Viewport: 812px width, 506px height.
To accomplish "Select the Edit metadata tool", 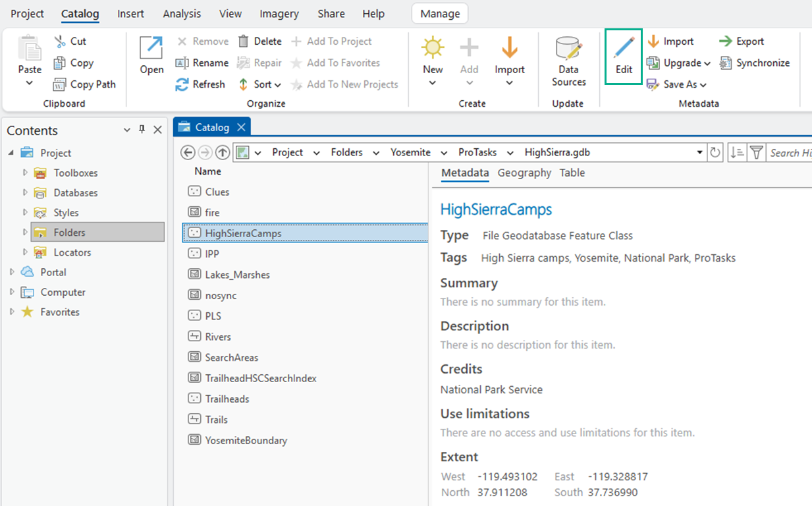I will click(x=623, y=56).
